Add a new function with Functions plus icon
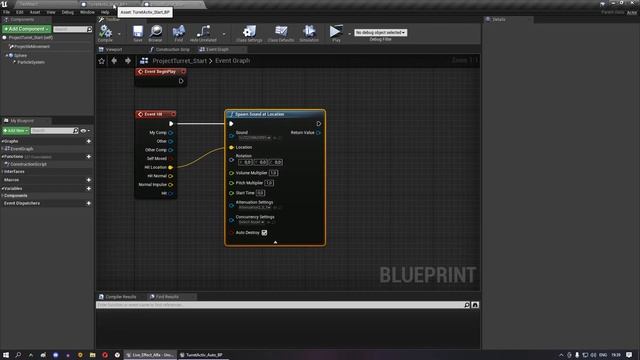 point(89,157)
